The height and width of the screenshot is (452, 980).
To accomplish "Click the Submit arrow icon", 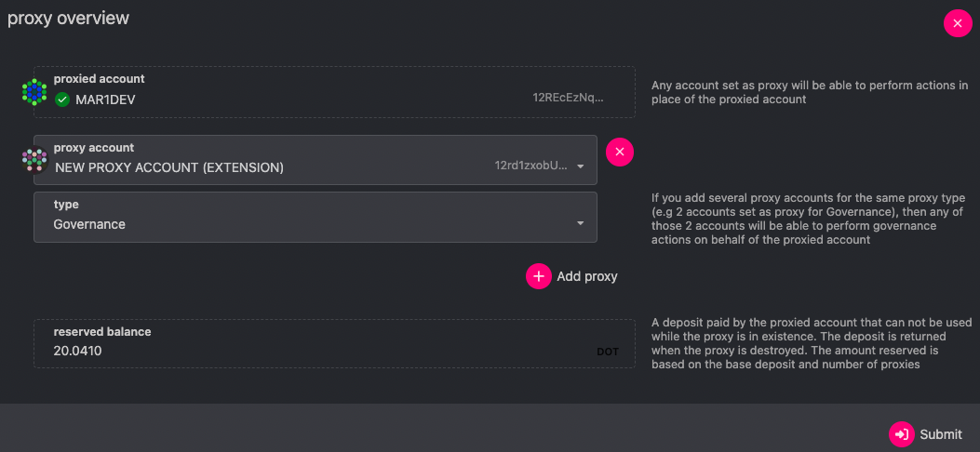I will pyautogui.click(x=901, y=434).
